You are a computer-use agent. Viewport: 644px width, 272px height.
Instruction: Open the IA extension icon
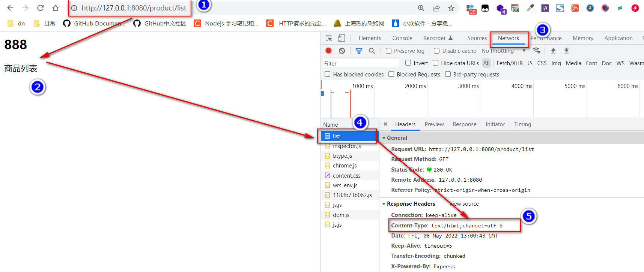545,8
